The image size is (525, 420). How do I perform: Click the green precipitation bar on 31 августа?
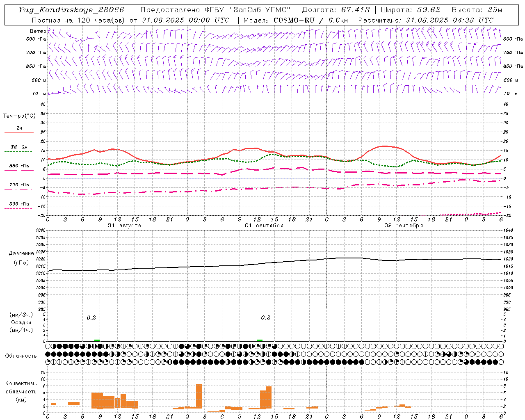[97, 340]
